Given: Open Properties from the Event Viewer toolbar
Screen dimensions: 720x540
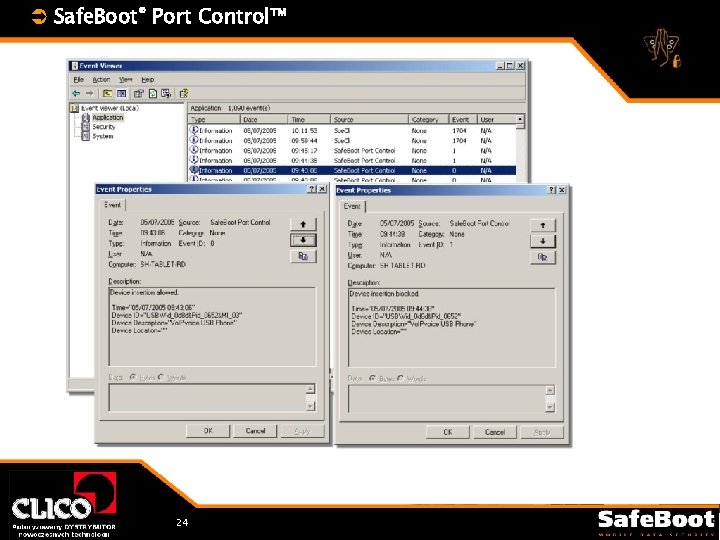Looking at the screenshot, I should [x=138, y=93].
